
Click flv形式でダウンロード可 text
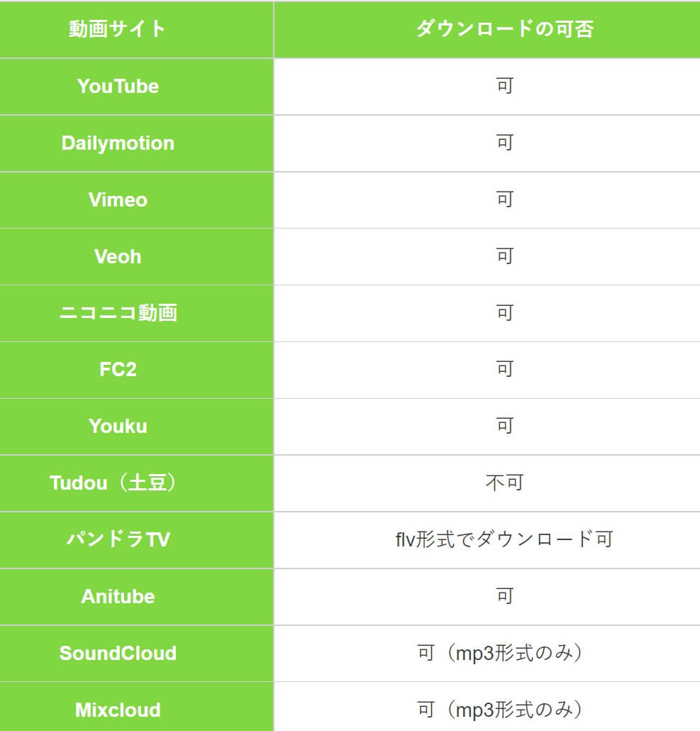504,540
